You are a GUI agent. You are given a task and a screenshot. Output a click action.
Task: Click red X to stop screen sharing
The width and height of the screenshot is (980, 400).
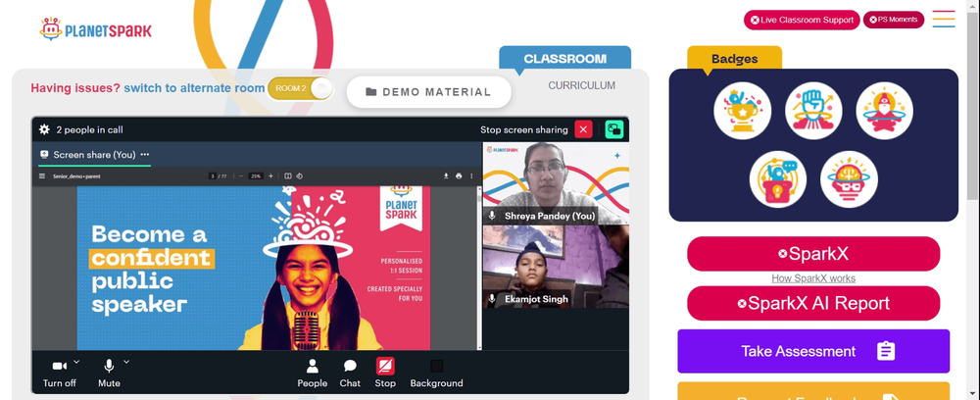[x=583, y=129]
